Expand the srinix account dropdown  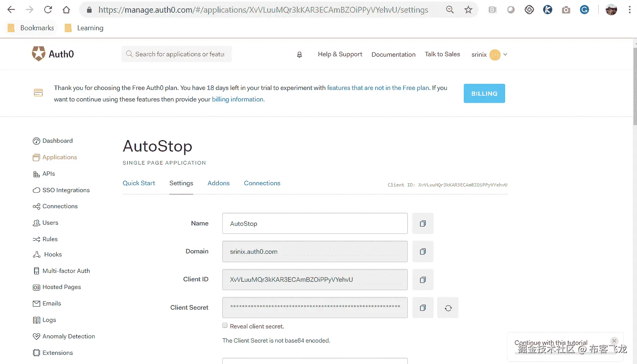489,55
